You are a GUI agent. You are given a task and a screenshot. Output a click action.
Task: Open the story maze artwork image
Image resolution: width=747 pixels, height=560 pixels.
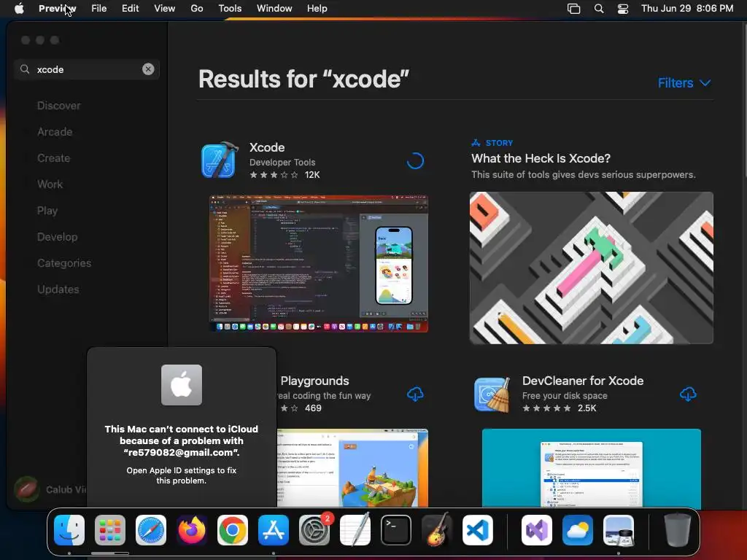tap(591, 268)
